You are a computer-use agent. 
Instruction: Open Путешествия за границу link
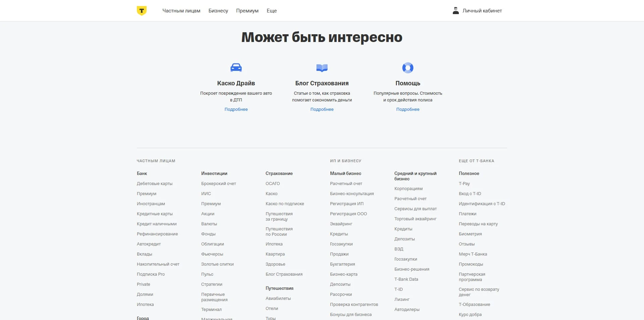pyautogui.click(x=279, y=217)
